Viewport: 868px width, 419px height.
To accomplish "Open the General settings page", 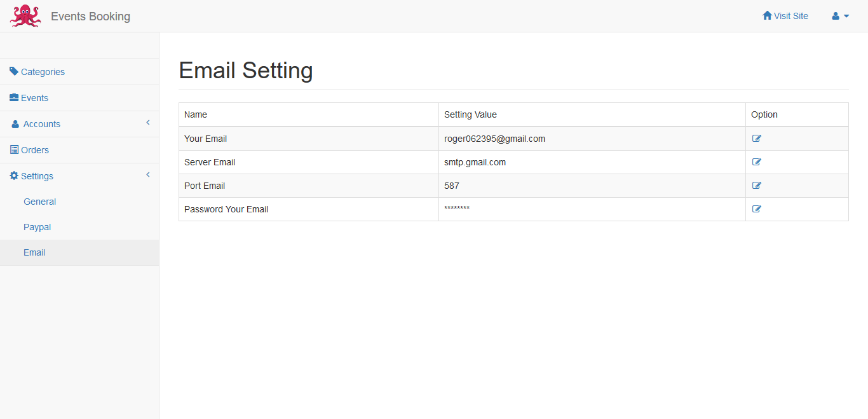I will [x=40, y=202].
